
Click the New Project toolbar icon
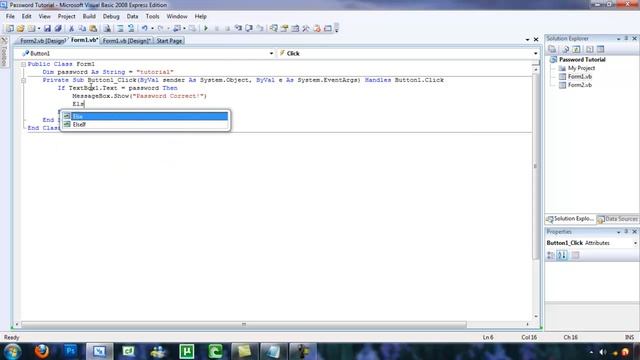10,28
